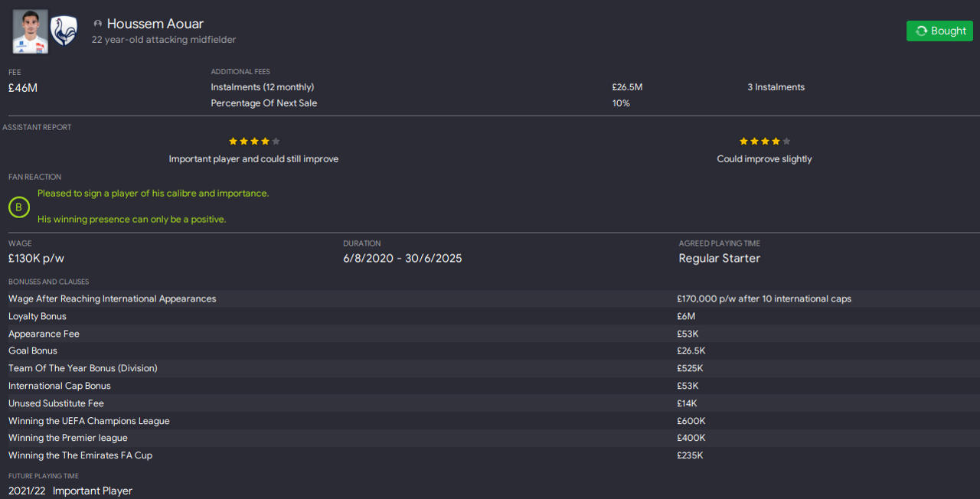Click the Unused Substitute Fee row

click(56, 403)
